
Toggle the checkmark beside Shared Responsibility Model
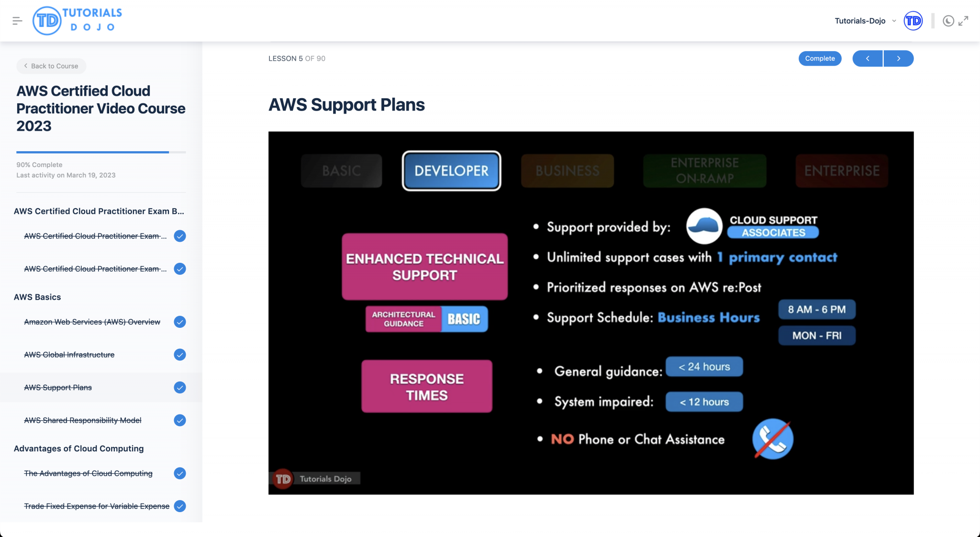(180, 420)
